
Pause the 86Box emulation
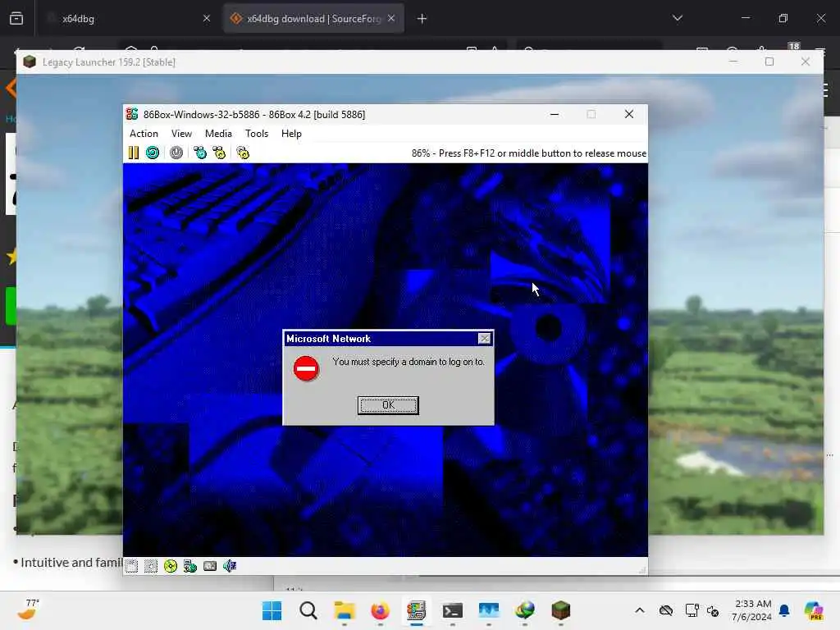click(134, 153)
